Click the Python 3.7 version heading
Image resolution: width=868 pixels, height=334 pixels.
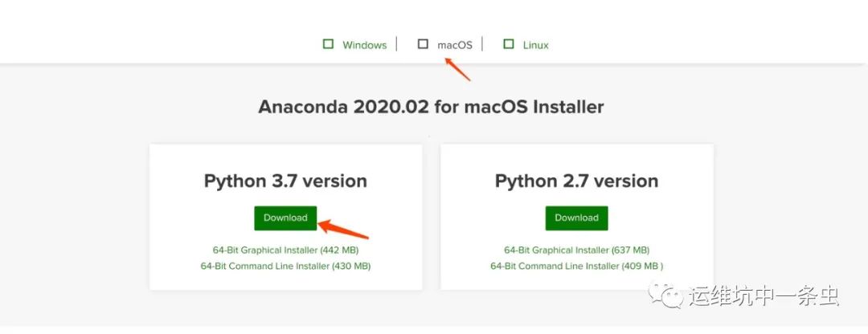pos(285,181)
